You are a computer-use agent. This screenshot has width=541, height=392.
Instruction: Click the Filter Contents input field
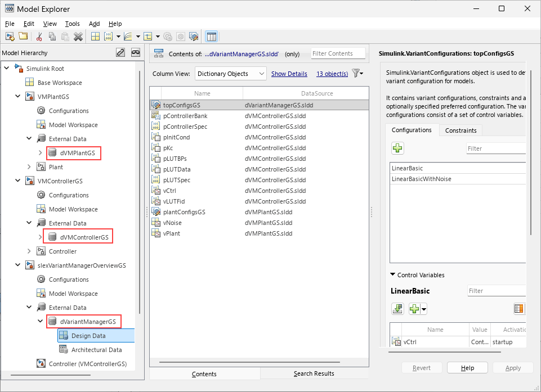pyautogui.click(x=338, y=53)
